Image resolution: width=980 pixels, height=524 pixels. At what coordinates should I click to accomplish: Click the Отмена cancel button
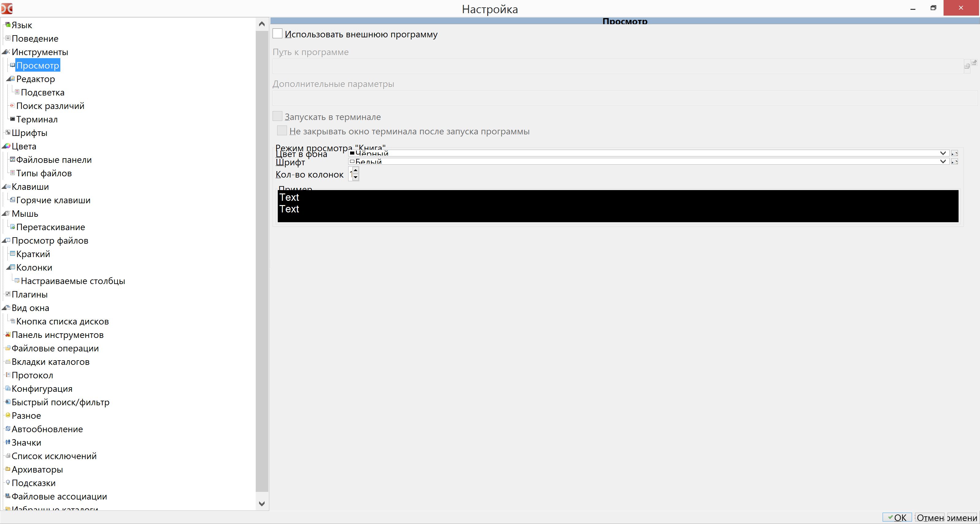(x=930, y=518)
